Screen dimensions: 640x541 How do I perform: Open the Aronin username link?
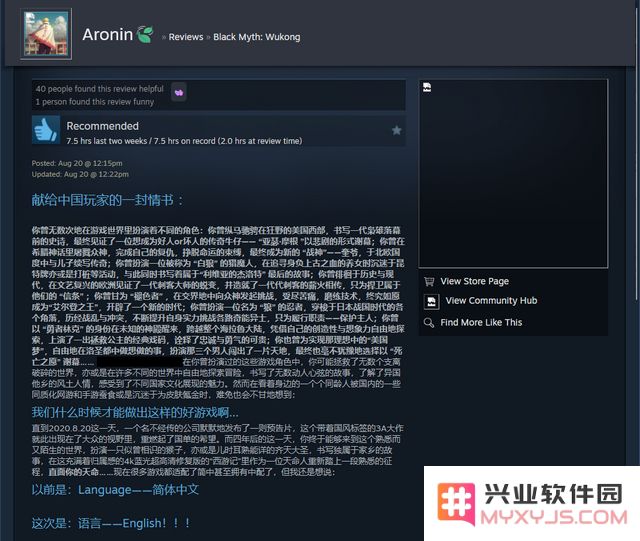coord(108,35)
